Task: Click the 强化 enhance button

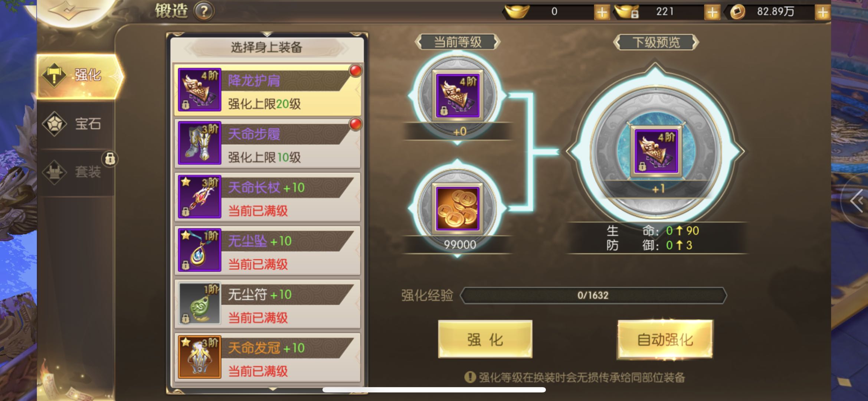Action: 485,339
